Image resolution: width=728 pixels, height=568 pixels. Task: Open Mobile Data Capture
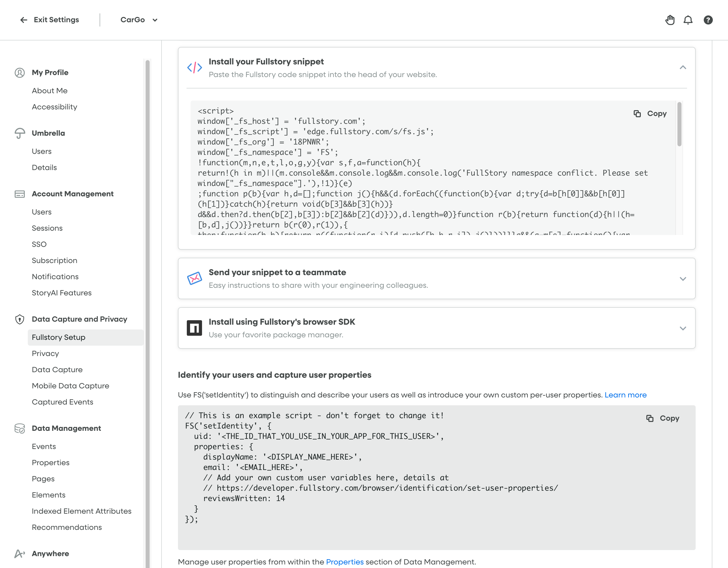[x=70, y=386]
